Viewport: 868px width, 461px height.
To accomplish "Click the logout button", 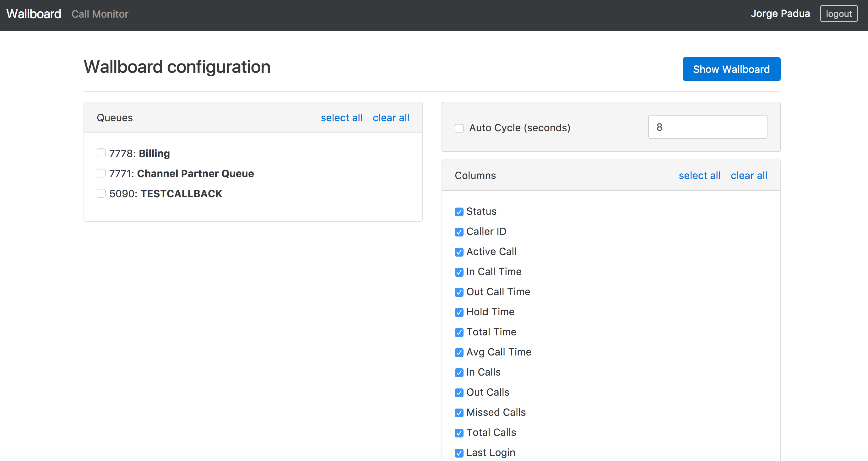I will click(x=839, y=14).
